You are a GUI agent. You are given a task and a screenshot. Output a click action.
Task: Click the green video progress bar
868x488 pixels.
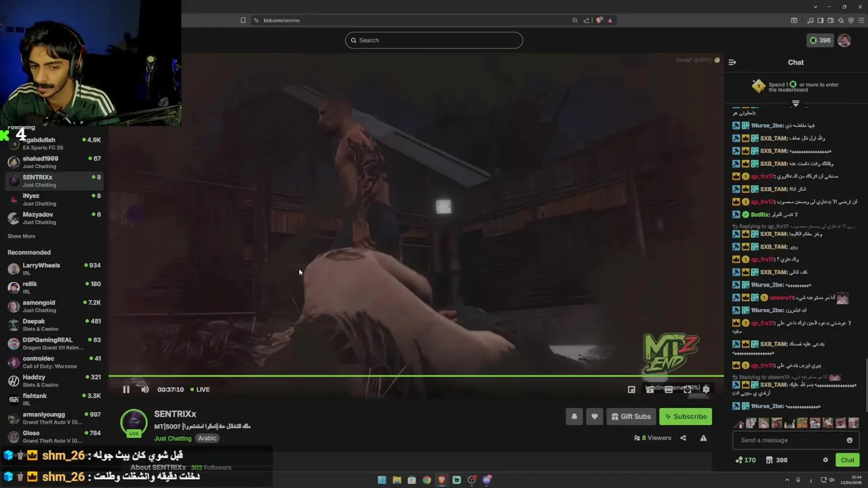coord(416,375)
